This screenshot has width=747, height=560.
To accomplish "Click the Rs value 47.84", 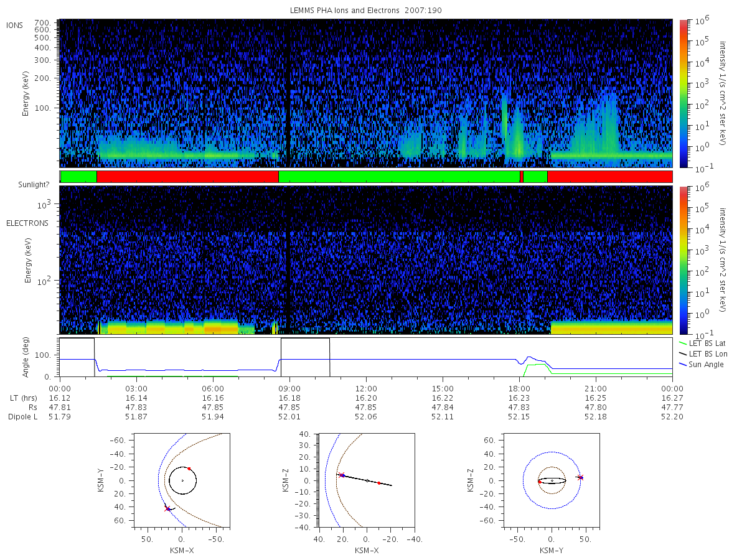I will 443,407.
